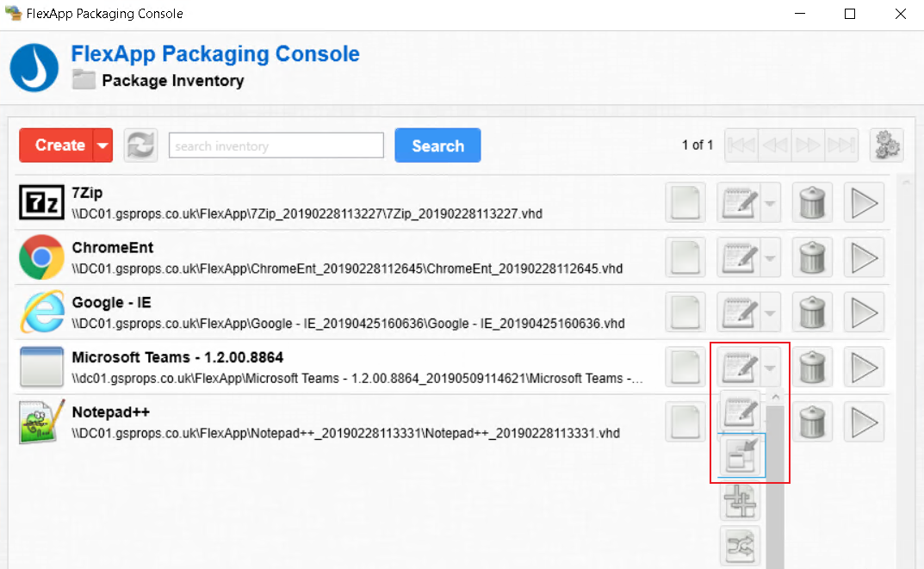Expand edit options arrow for 7Zip
The width and height of the screenshot is (924, 569).
tap(771, 203)
